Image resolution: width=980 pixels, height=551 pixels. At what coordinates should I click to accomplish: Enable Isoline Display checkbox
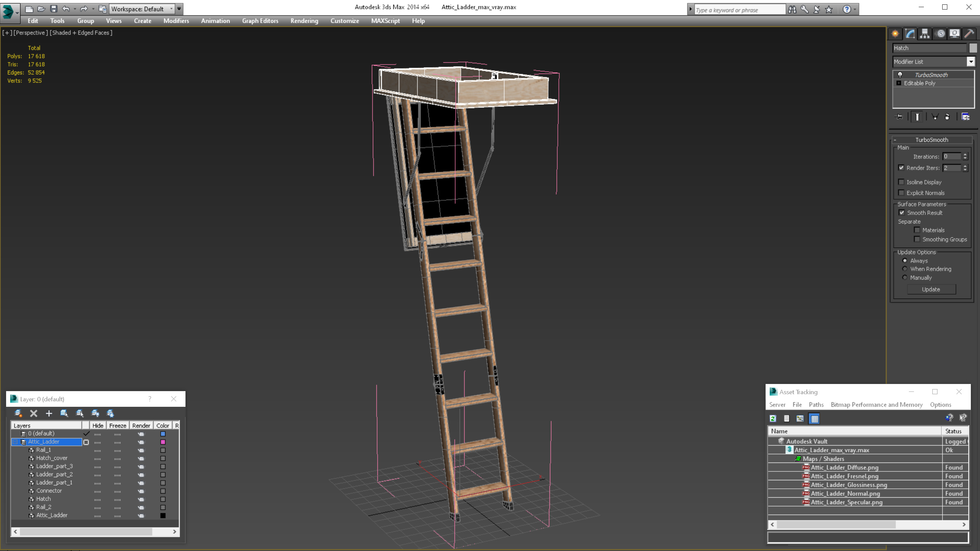point(901,182)
